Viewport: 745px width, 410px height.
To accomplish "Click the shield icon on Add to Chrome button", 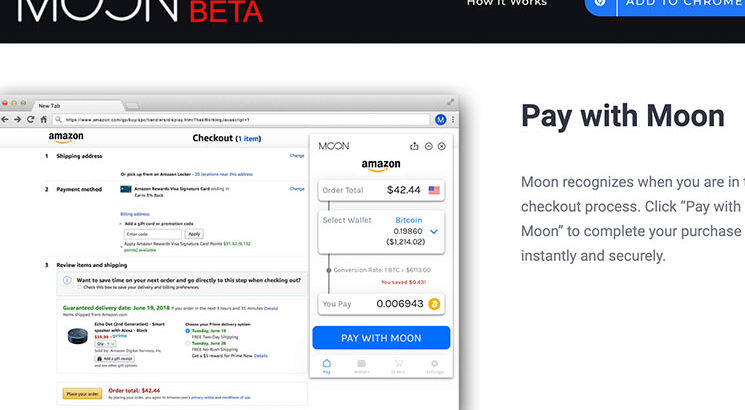I will coord(600,3).
